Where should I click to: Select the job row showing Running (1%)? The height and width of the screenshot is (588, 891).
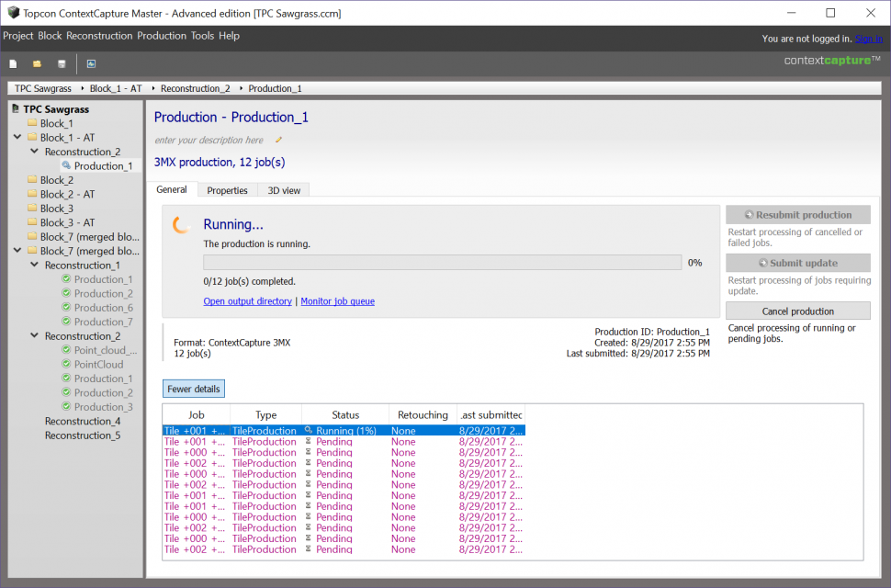(x=344, y=431)
